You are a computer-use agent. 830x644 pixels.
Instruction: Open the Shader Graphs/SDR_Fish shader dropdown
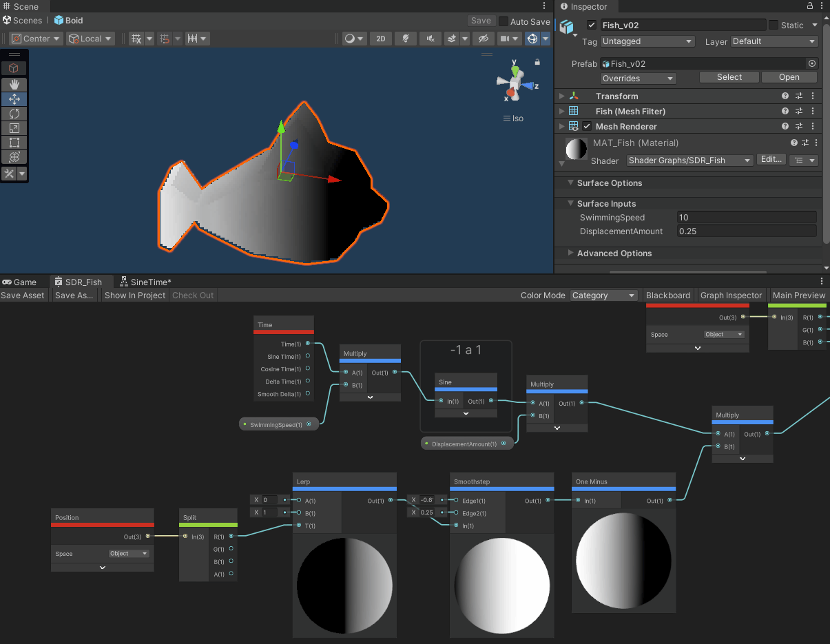click(689, 160)
